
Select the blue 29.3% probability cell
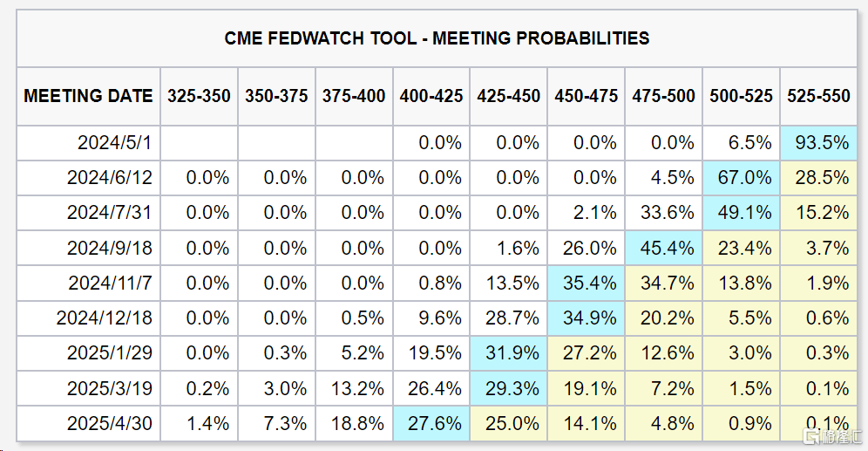[509, 389]
